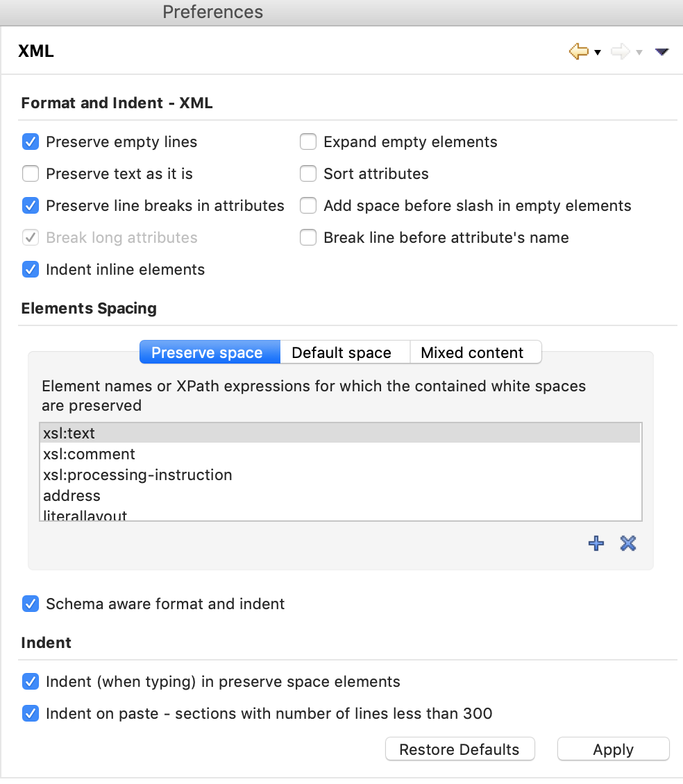Viewport: 683px width, 784px height.
Task: Disable Indent inline elements
Action: 31,269
